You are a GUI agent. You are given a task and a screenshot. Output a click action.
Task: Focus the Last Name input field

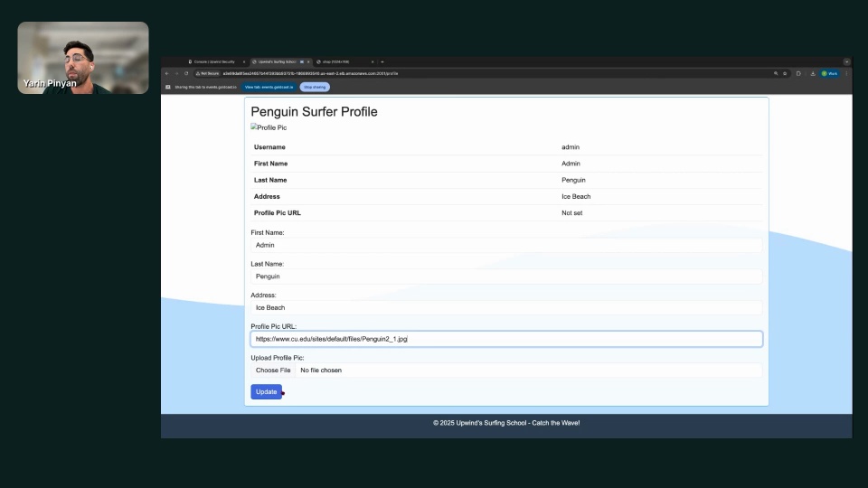pyautogui.click(x=506, y=277)
